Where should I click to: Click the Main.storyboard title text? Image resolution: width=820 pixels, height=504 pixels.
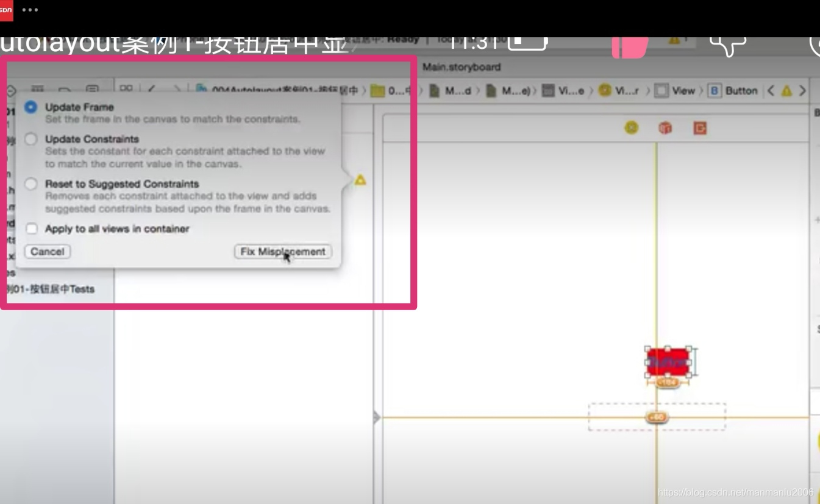pos(462,67)
